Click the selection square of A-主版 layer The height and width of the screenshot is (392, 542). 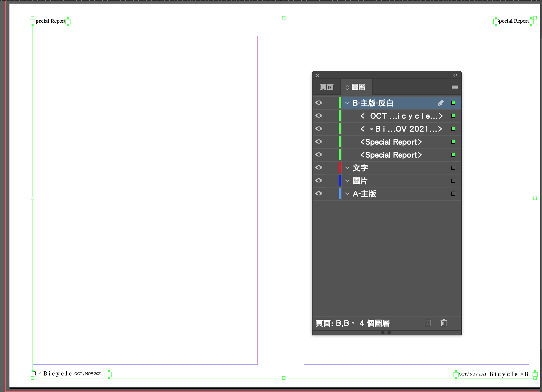pos(453,194)
